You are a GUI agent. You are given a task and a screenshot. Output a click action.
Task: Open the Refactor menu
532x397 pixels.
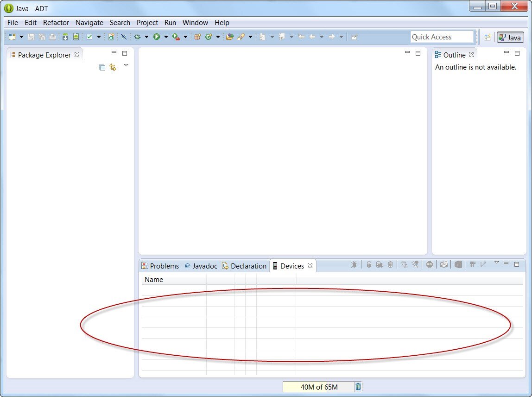tap(56, 22)
